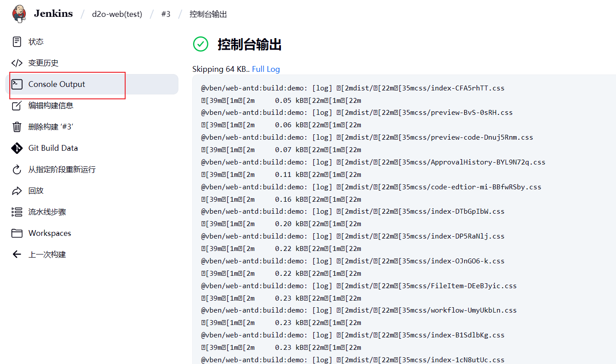Click log line containing preview-code-Dnuj5Rnm.css
Screen dimensions: 616x364
pos(367,137)
